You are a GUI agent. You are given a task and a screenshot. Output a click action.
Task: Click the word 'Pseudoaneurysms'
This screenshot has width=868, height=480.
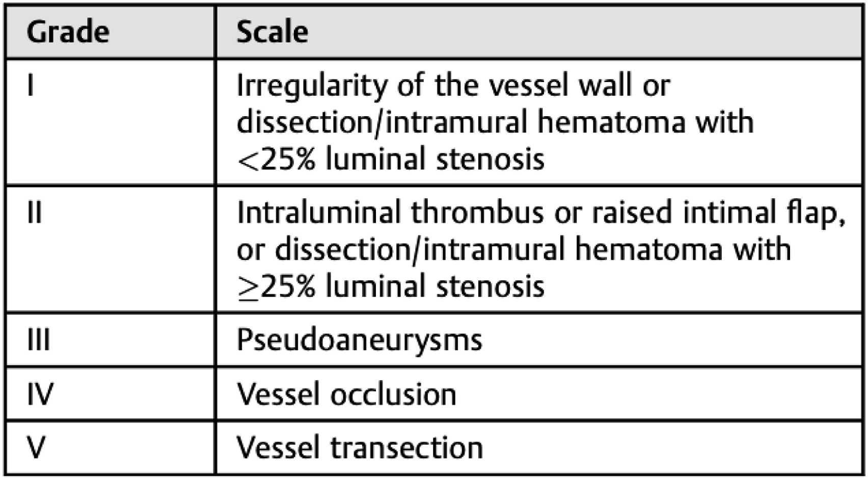(x=359, y=341)
